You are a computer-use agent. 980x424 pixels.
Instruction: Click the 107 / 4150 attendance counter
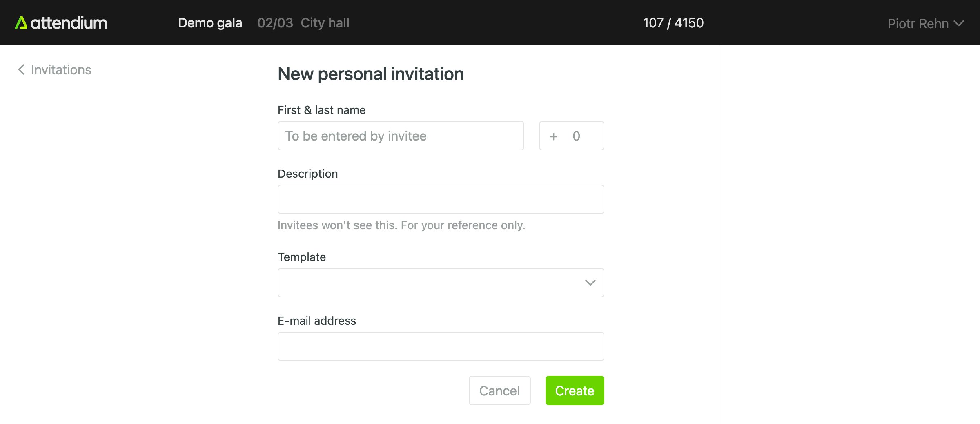(673, 23)
